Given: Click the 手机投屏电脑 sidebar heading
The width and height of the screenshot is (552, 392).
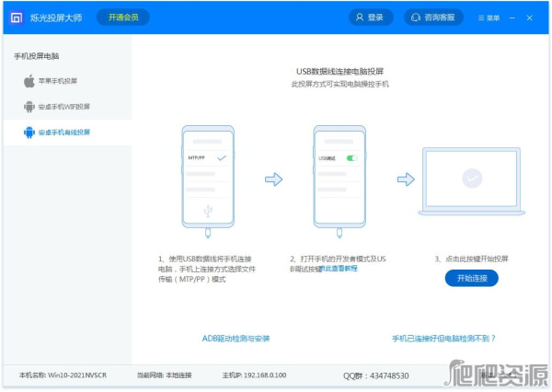Looking at the screenshot, I should point(37,56).
